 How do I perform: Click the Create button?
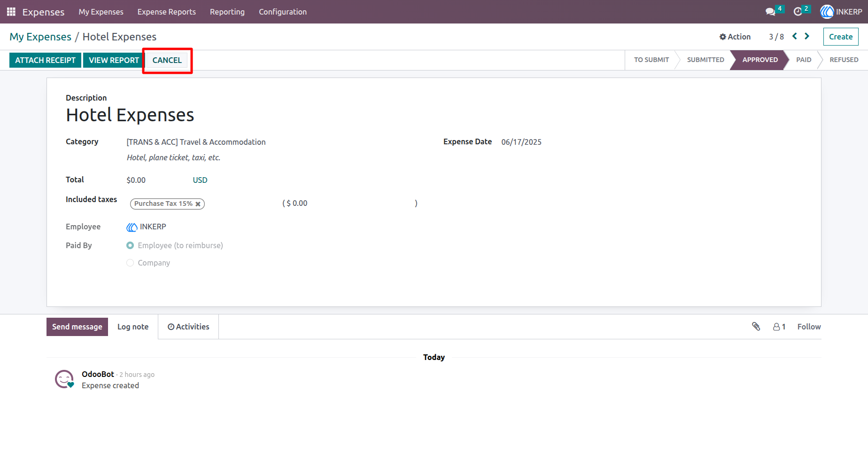841,37
